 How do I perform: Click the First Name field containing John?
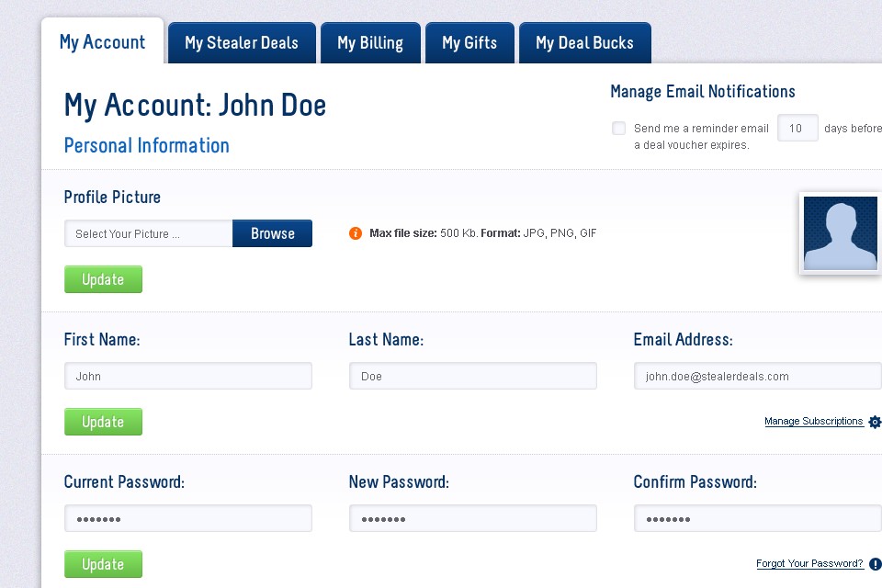point(187,376)
